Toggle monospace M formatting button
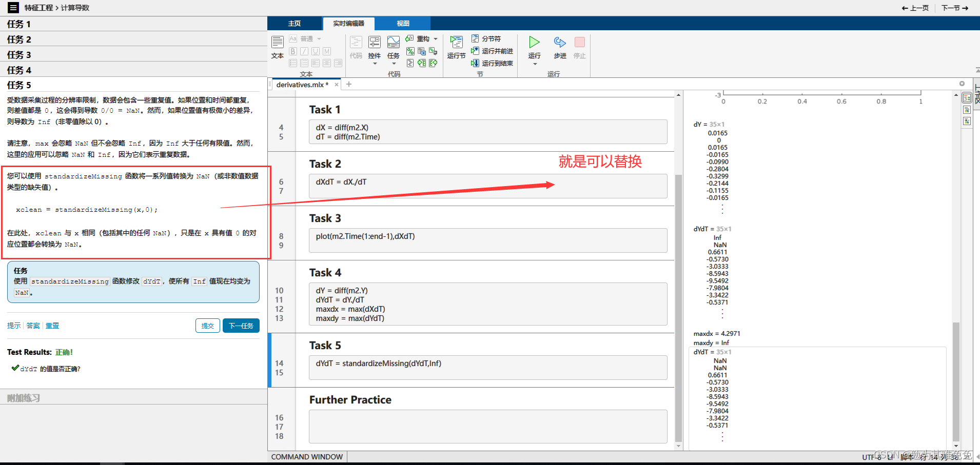Image resolution: width=980 pixels, height=465 pixels. 327,51
